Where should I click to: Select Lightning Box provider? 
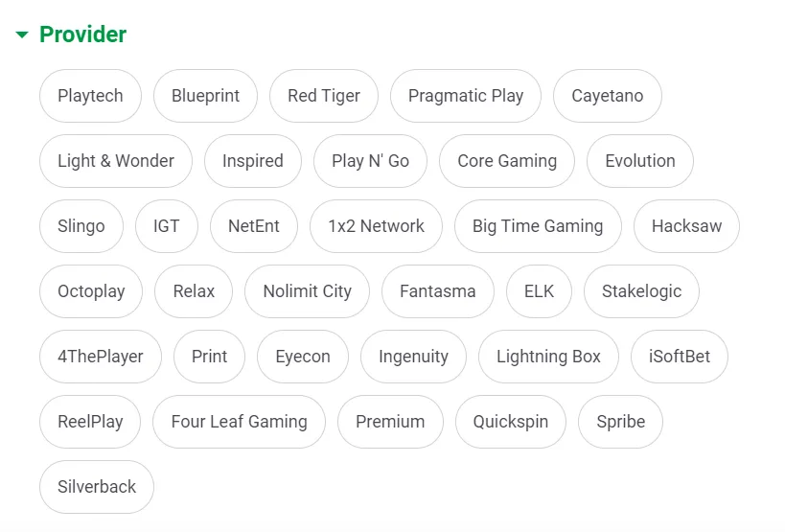[548, 357]
